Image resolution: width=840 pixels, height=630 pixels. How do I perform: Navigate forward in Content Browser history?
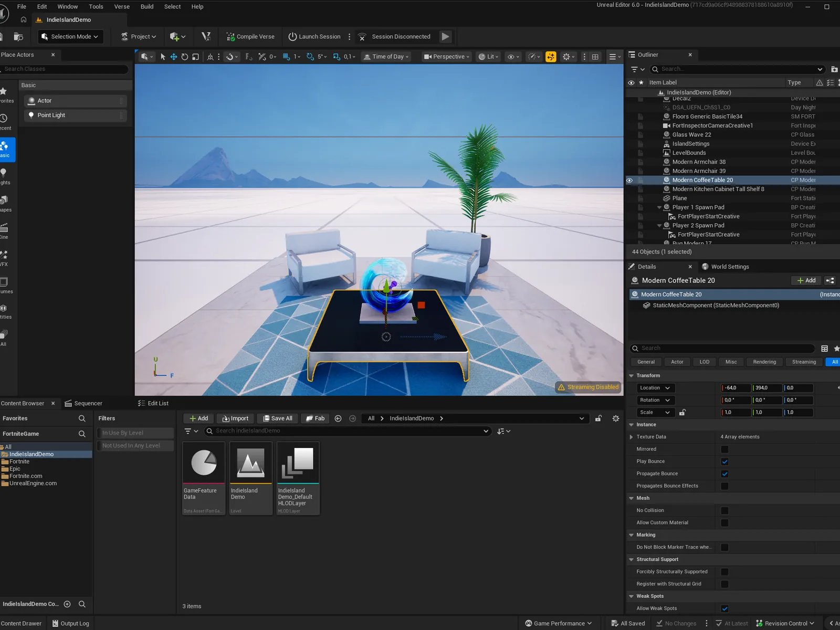[353, 418]
